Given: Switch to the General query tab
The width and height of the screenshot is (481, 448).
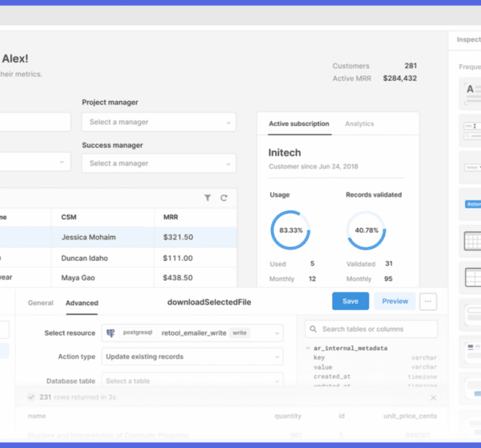Looking at the screenshot, I should (x=41, y=303).
